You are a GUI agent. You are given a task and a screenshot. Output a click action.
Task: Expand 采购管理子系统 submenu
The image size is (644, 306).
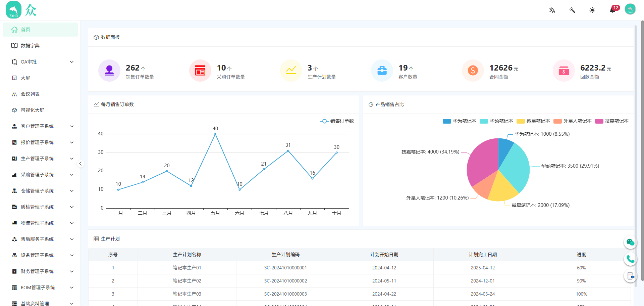click(40, 175)
